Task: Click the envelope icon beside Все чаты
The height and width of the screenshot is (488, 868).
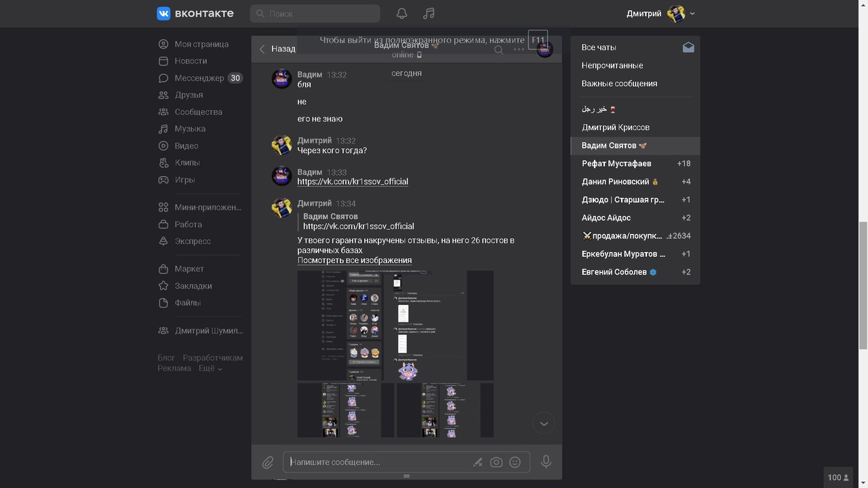Action: tap(688, 47)
